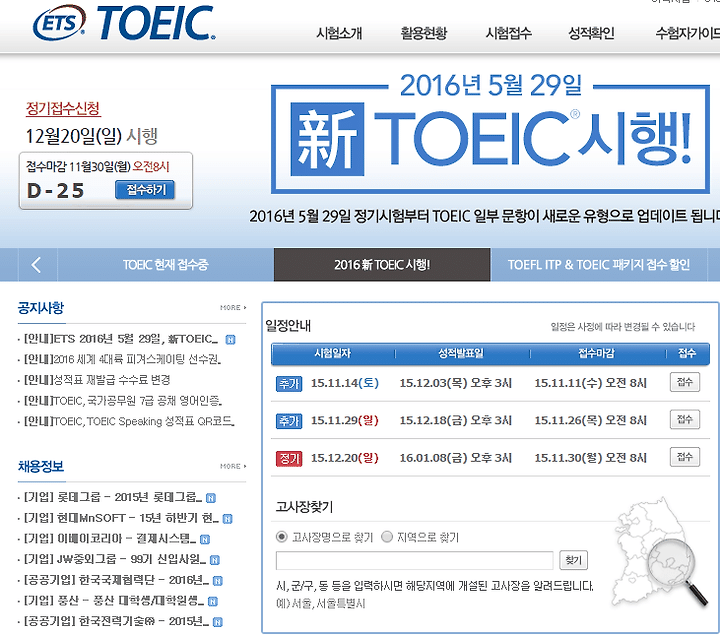
Task: Open job post 한국국제협력단 2016년
Action: point(116,580)
